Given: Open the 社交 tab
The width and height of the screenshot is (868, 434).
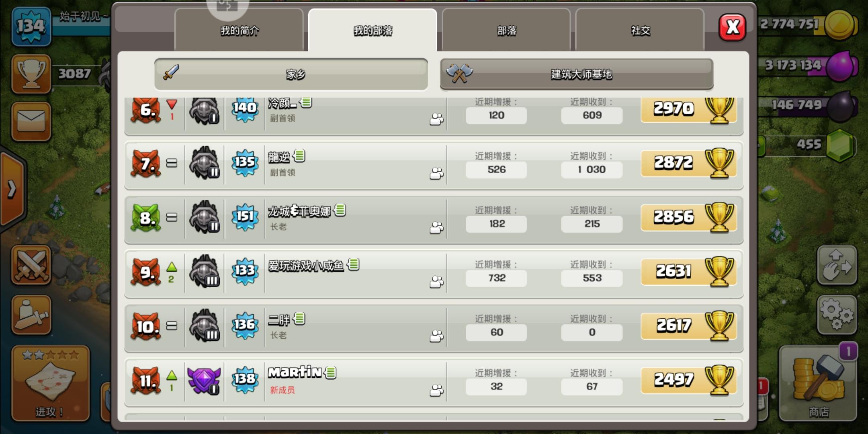Looking at the screenshot, I should click(640, 31).
